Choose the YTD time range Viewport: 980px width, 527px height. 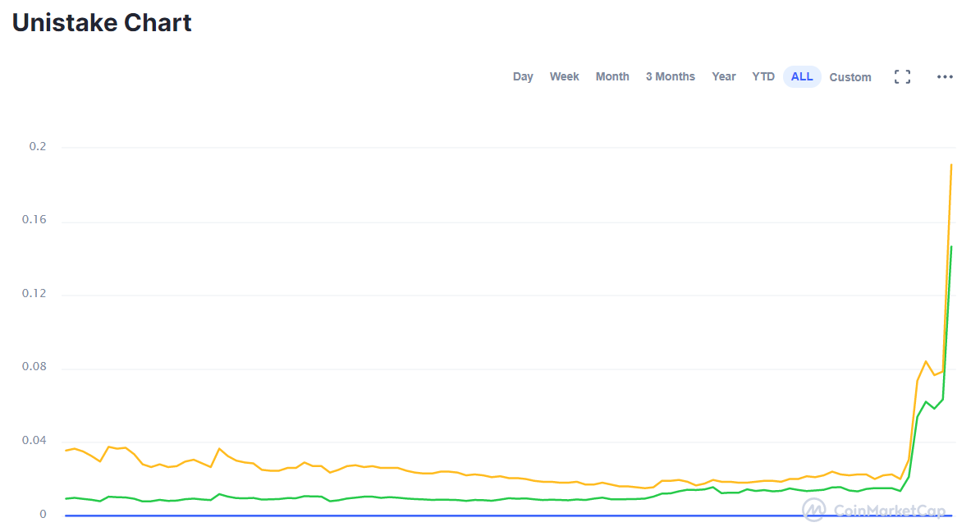tap(762, 76)
